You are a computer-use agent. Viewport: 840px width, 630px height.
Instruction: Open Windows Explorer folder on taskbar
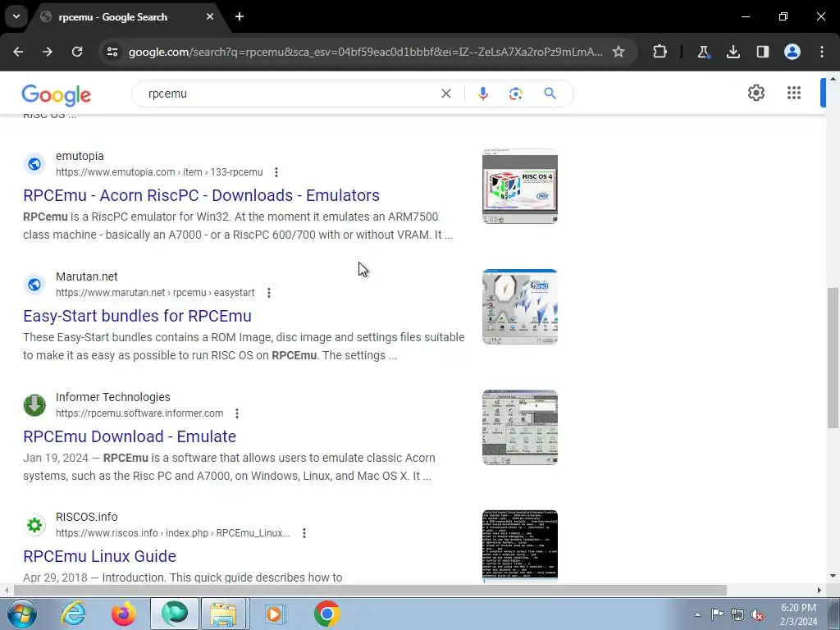(223, 614)
